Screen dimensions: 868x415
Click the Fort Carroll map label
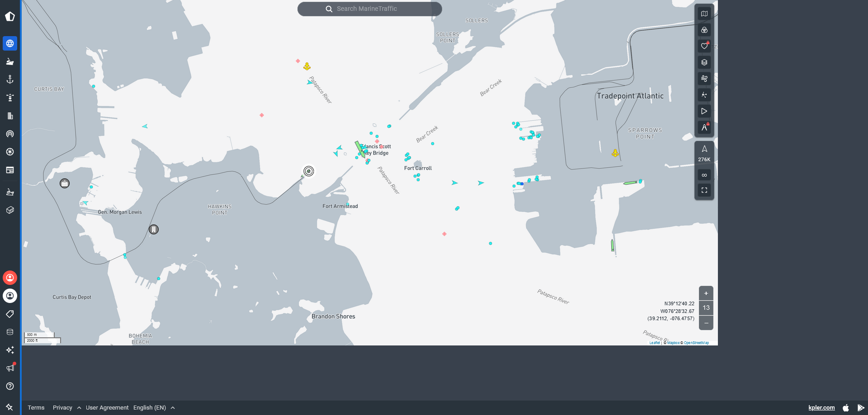coord(418,168)
